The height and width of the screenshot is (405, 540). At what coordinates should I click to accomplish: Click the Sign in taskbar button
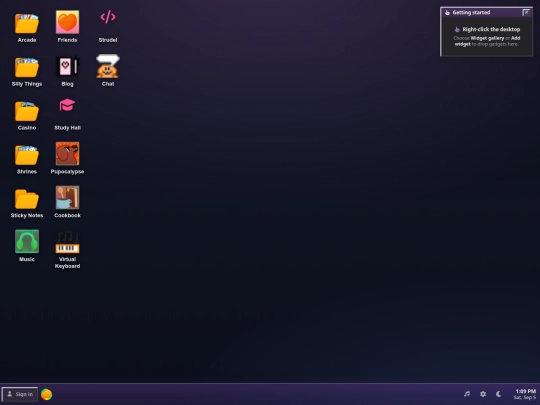tap(20, 394)
